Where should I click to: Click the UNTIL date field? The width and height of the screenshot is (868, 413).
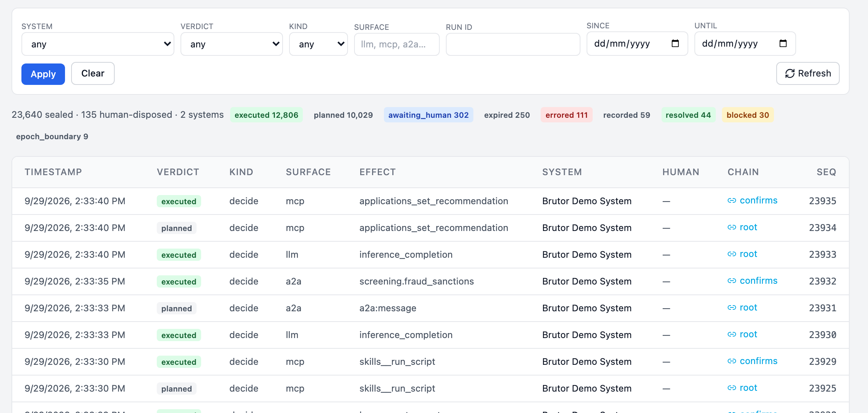[x=745, y=44]
